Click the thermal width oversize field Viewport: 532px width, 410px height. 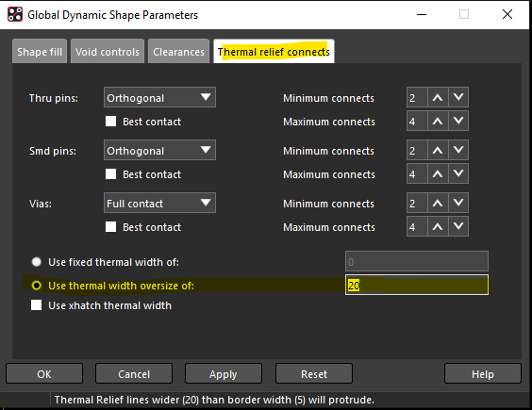point(417,285)
